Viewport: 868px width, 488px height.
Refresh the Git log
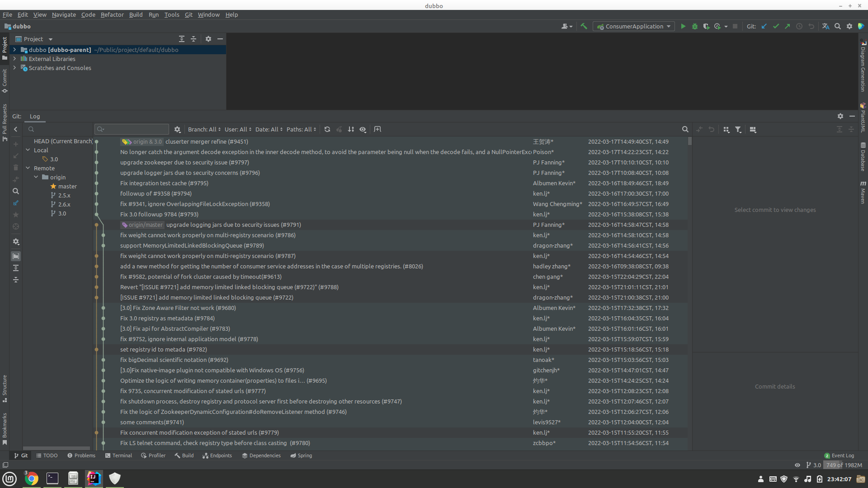tap(327, 129)
